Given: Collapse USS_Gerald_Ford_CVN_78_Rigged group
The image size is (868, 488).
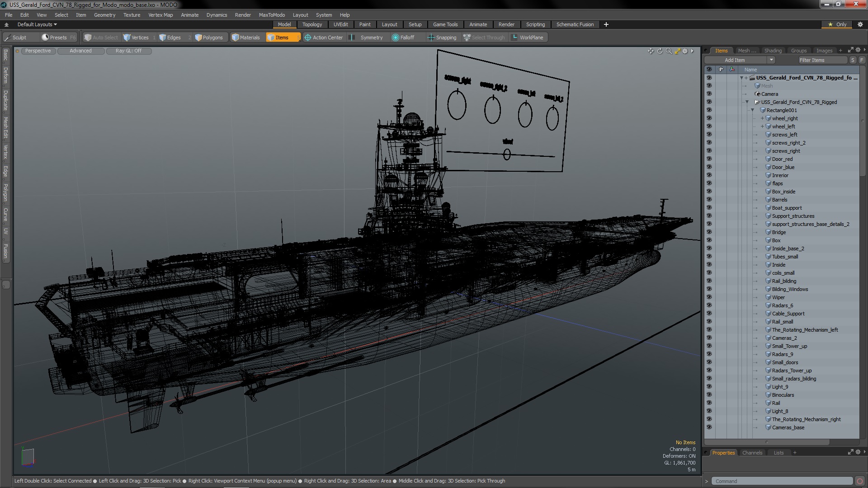Looking at the screenshot, I should click(747, 102).
